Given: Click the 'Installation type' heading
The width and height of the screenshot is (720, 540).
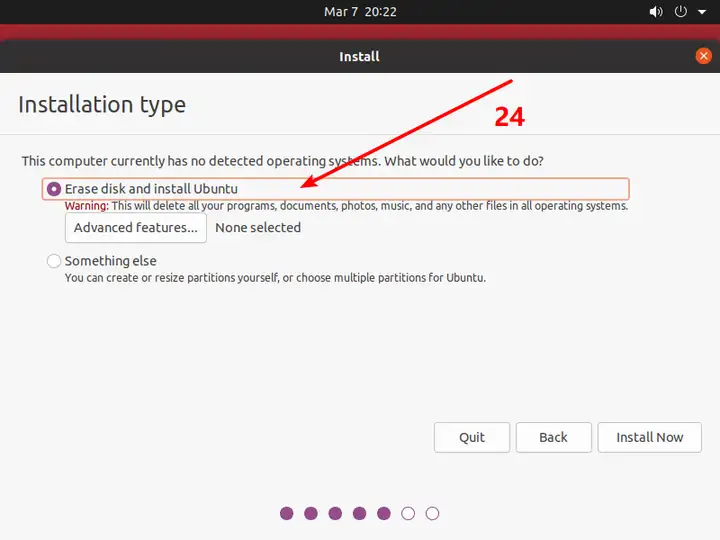Looking at the screenshot, I should point(102,104).
